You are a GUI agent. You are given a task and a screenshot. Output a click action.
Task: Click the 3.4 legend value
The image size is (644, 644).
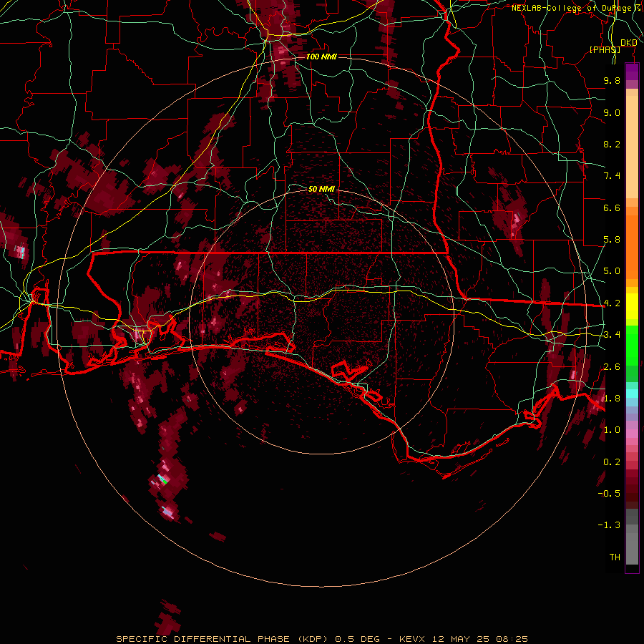[612, 335]
